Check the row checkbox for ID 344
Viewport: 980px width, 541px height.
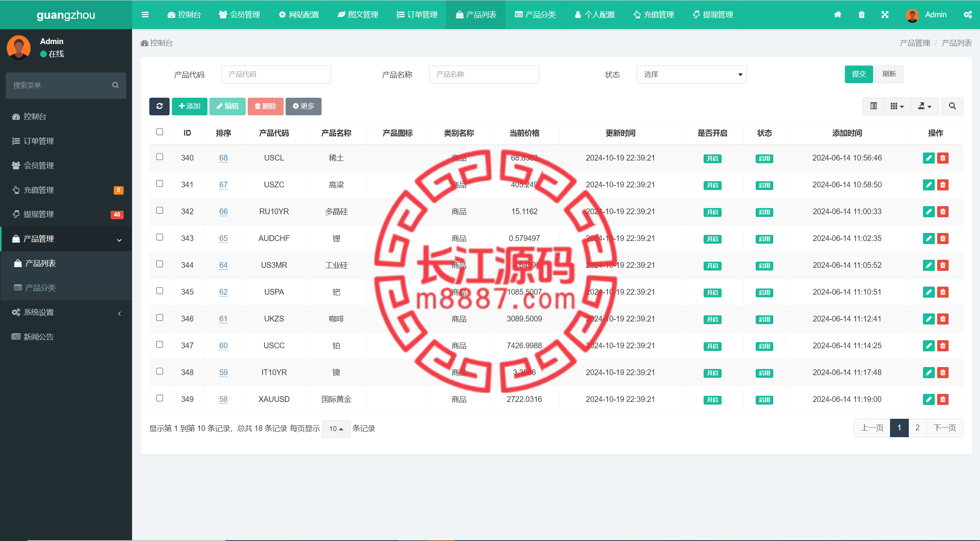point(160,264)
